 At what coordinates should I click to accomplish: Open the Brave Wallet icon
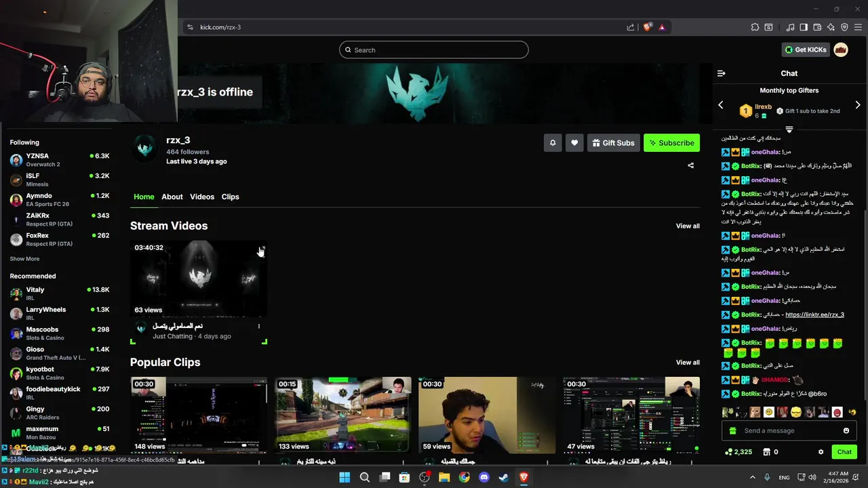tap(817, 27)
